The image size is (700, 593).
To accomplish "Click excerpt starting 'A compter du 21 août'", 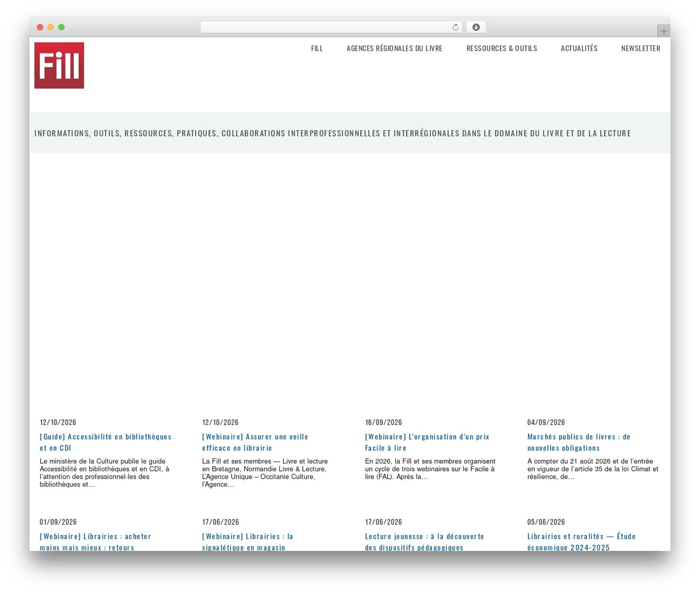I will pos(593,469).
